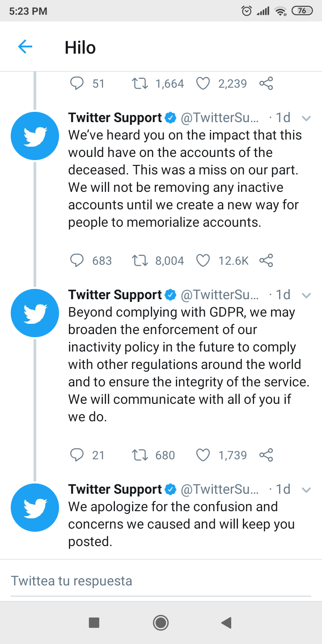This screenshot has width=322, height=644.
Task: Expand options chevron on apology tweet
Action: tap(306, 490)
